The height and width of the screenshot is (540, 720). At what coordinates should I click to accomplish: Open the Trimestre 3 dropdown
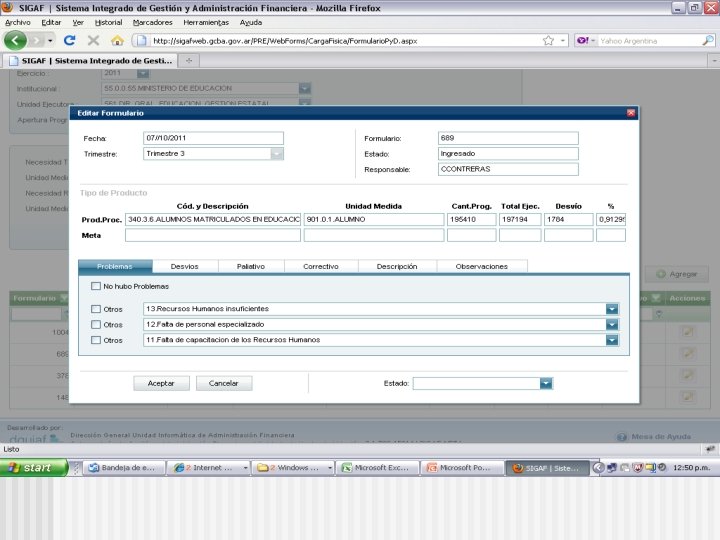(x=277, y=154)
